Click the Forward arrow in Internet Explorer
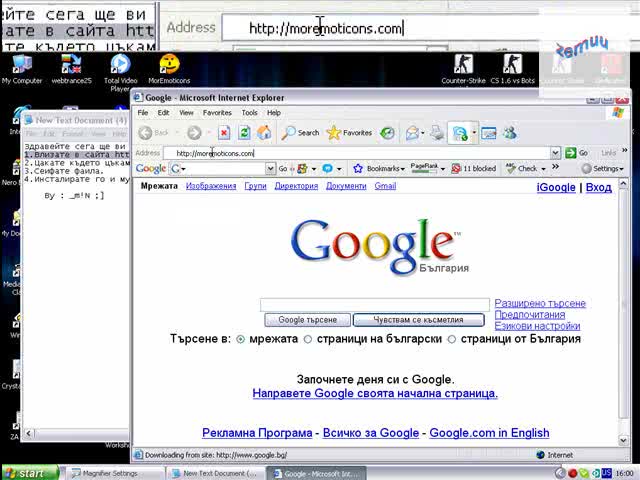The height and width of the screenshot is (480, 640). pos(194,133)
